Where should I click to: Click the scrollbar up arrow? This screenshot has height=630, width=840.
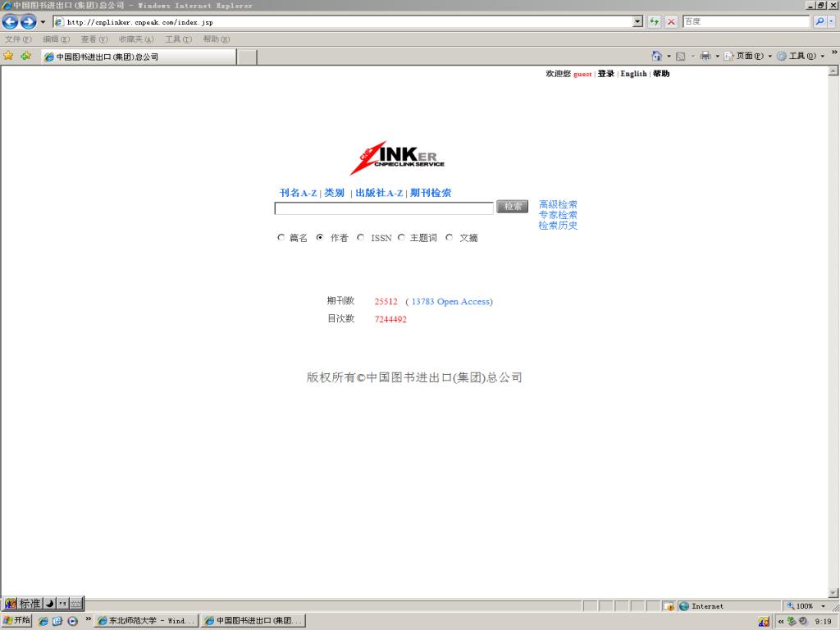[x=833, y=71]
